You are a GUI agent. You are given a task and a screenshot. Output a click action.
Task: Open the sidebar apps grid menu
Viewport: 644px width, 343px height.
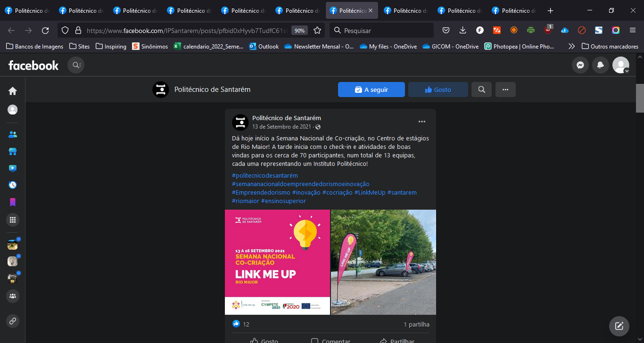pos(13,220)
